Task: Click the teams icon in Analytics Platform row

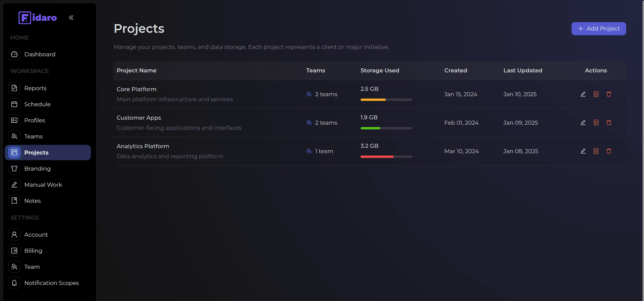Action: (309, 151)
